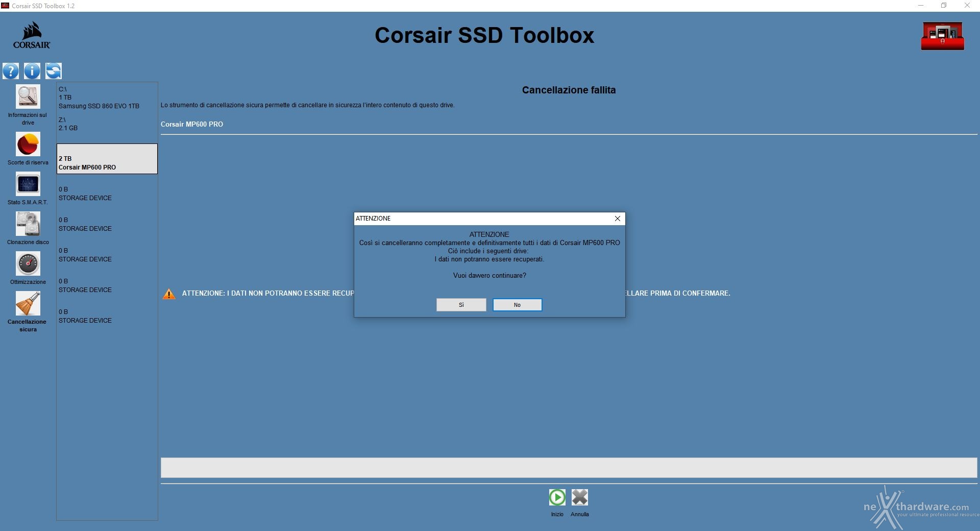Open Informazioni sul drive section
Image resolution: width=980 pixels, height=531 pixels.
point(28,105)
